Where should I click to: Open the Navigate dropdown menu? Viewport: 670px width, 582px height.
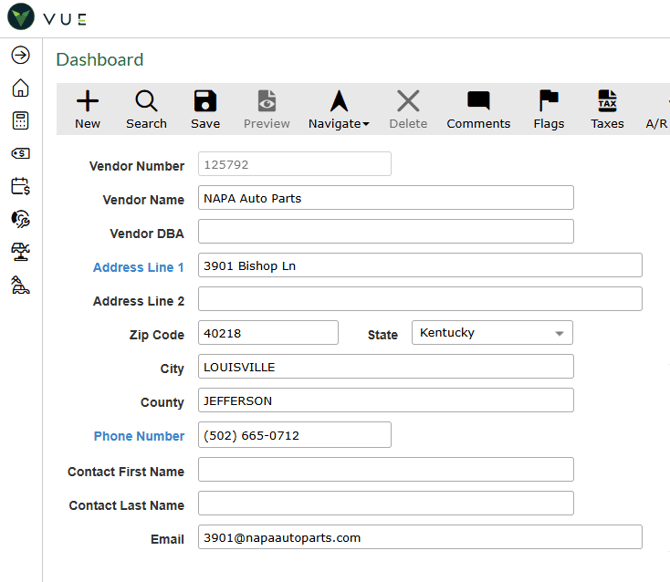pyautogui.click(x=338, y=109)
